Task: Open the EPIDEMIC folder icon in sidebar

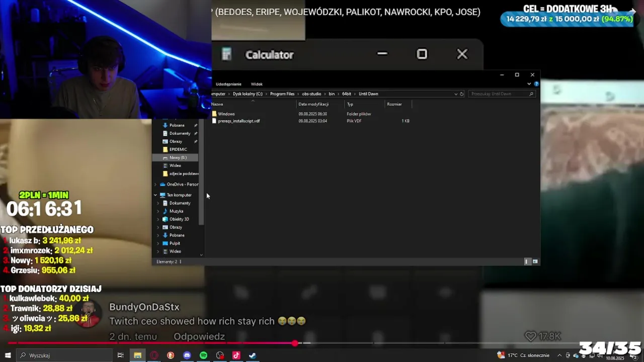Action: 165,149
